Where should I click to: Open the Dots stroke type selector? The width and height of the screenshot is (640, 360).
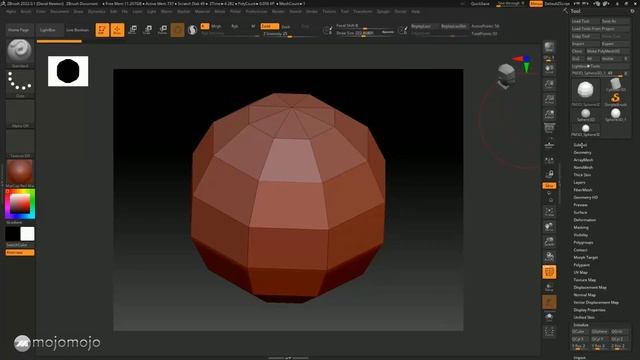pyautogui.click(x=20, y=83)
